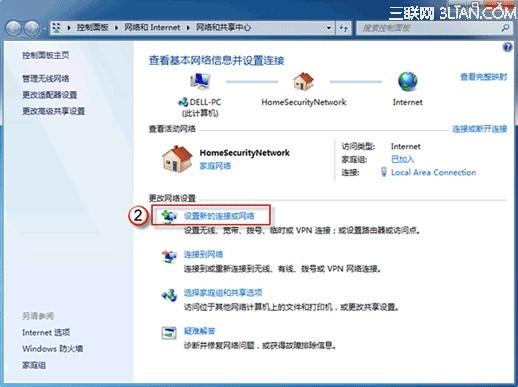Click the DELL-PC computer icon

tap(200, 81)
